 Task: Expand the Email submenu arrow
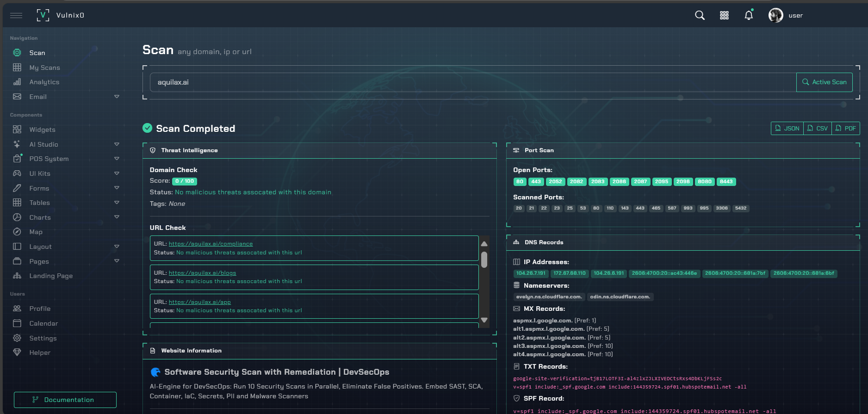[117, 97]
